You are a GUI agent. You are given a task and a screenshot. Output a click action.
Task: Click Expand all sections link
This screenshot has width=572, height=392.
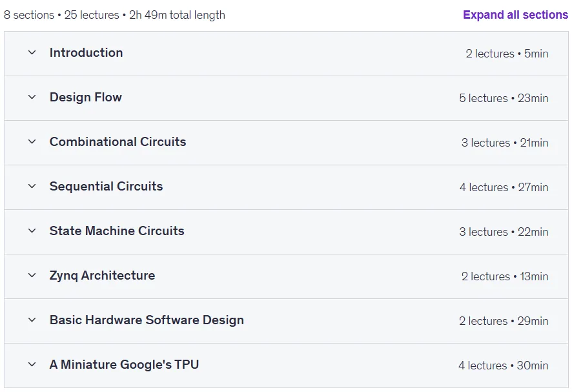click(515, 15)
